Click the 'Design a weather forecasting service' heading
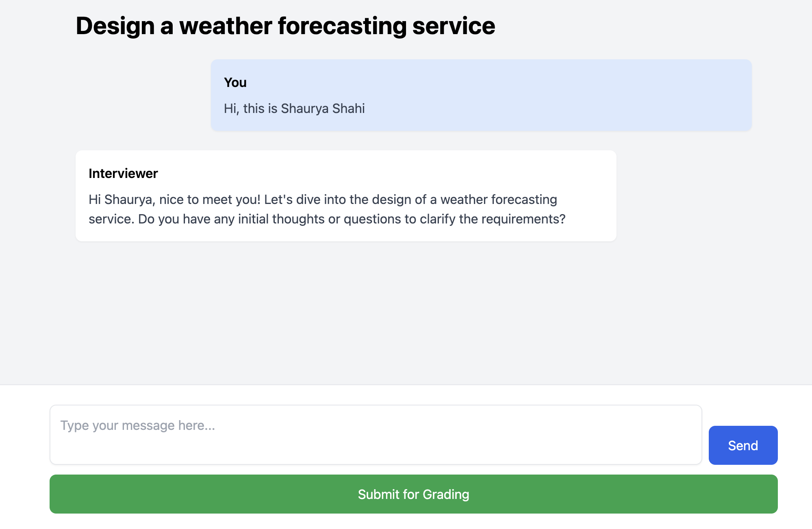 285,26
